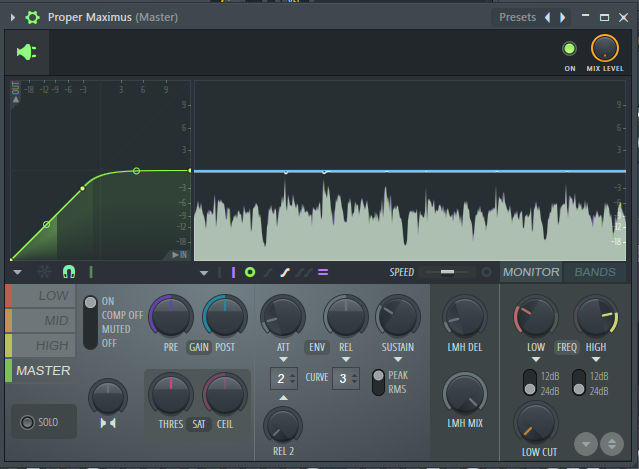Image resolution: width=639 pixels, height=469 pixels.
Task: Click the OFF mode label
Action: [x=109, y=343]
